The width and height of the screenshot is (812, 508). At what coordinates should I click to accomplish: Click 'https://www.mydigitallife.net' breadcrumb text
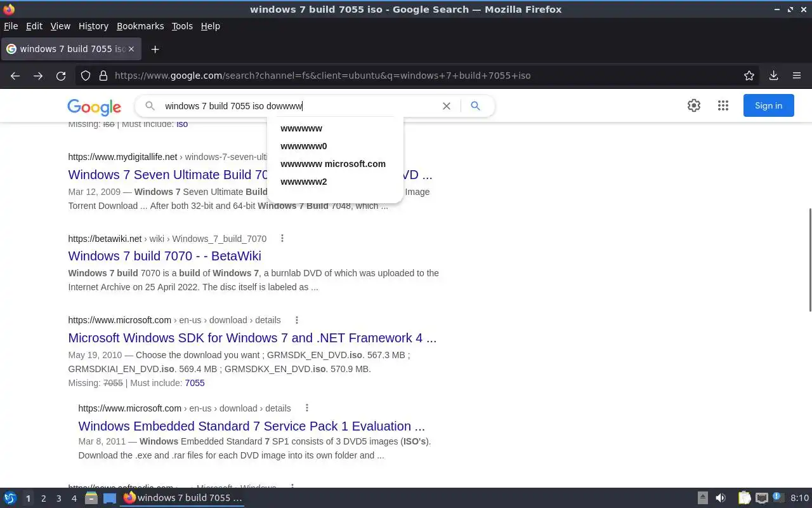pyautogui.click(x=122, y=157)
